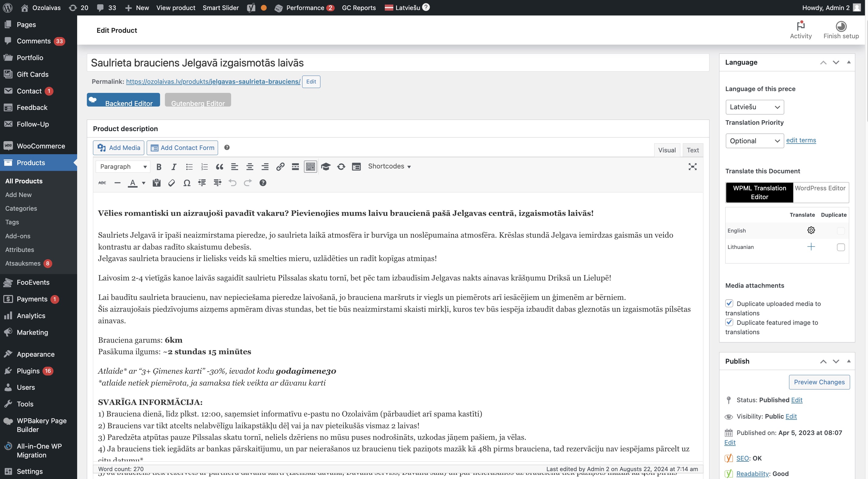Uncheck Duplicate uploaded media to translations

[729, 304]
